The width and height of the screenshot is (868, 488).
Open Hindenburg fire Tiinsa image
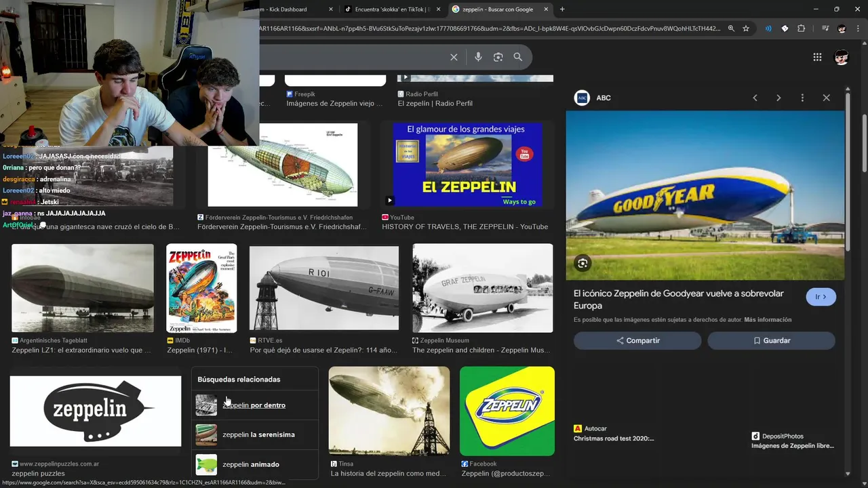pyautogui.click(x=389, y=411)
